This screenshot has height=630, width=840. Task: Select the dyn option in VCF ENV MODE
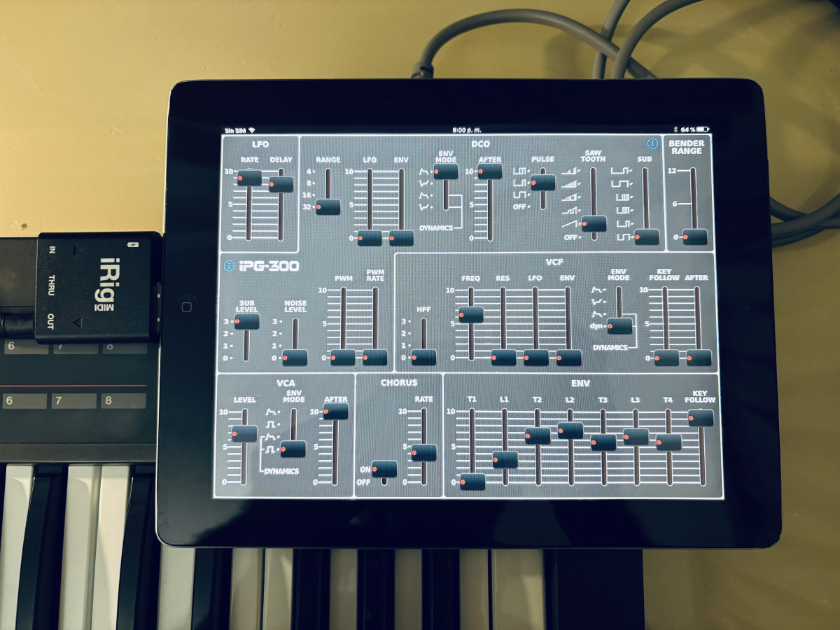[x=598, y=325]
